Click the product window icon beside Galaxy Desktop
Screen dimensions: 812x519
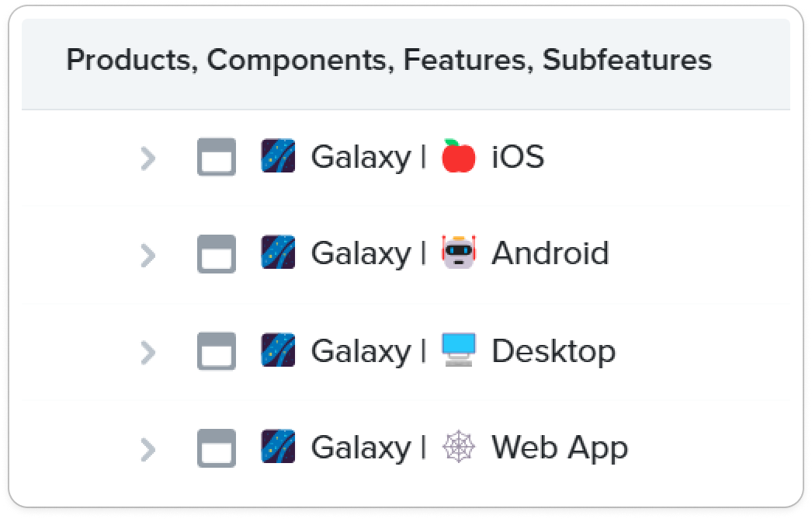217,351
